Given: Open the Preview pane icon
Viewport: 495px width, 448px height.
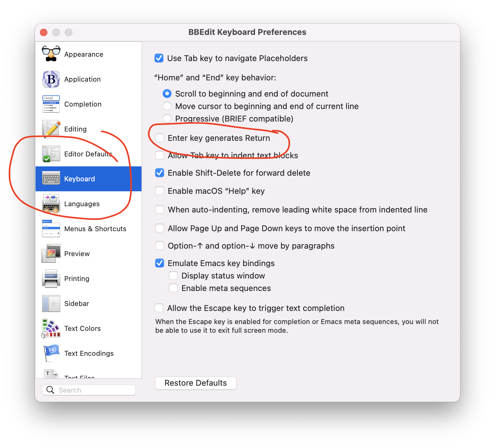Looking at the screenshot, I should [51, 254].
